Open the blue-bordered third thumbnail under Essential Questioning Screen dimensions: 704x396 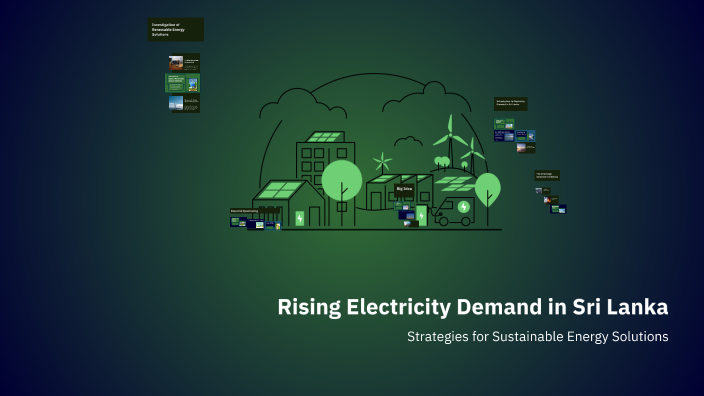[x=273, y=225]
